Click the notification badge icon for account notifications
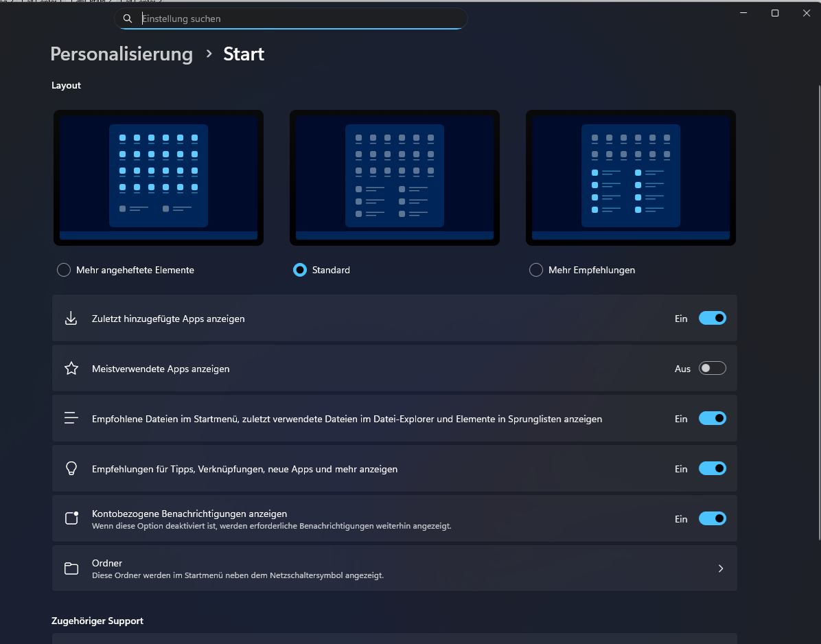 tap(71, 518)
